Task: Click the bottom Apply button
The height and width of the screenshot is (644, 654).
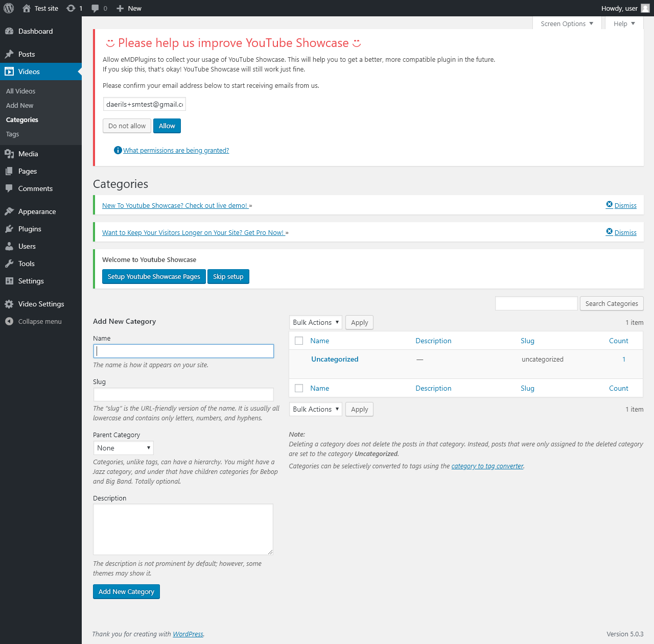Action: tap(360, 409)
